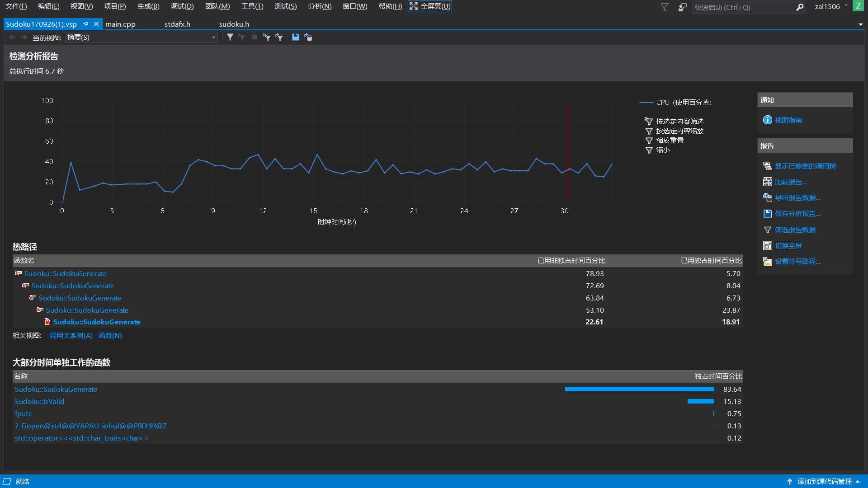Click in the quick launch search field
Screen dimensions: 868x488
[741, 7]
